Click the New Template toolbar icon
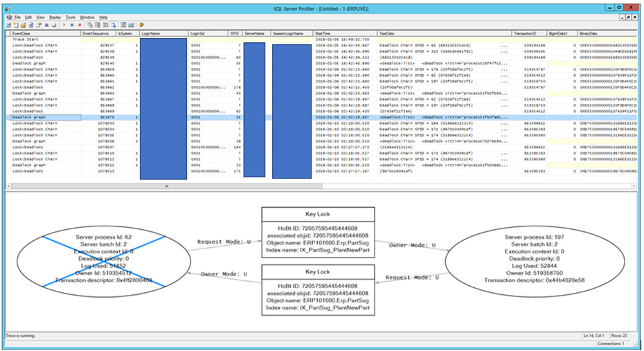The image size is (644, 351). pyautogui.click(x=16, y=25)
